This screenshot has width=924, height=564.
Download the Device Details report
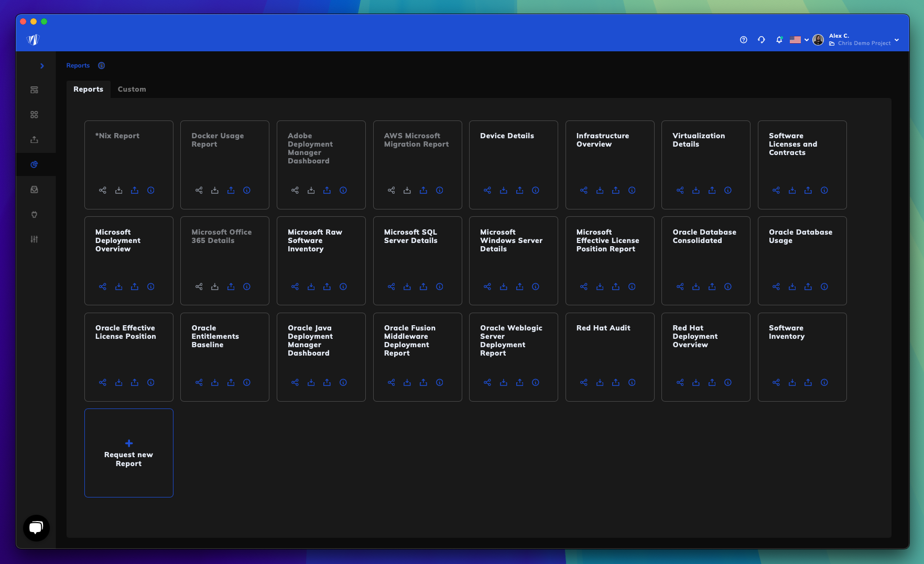click(504, 191)
